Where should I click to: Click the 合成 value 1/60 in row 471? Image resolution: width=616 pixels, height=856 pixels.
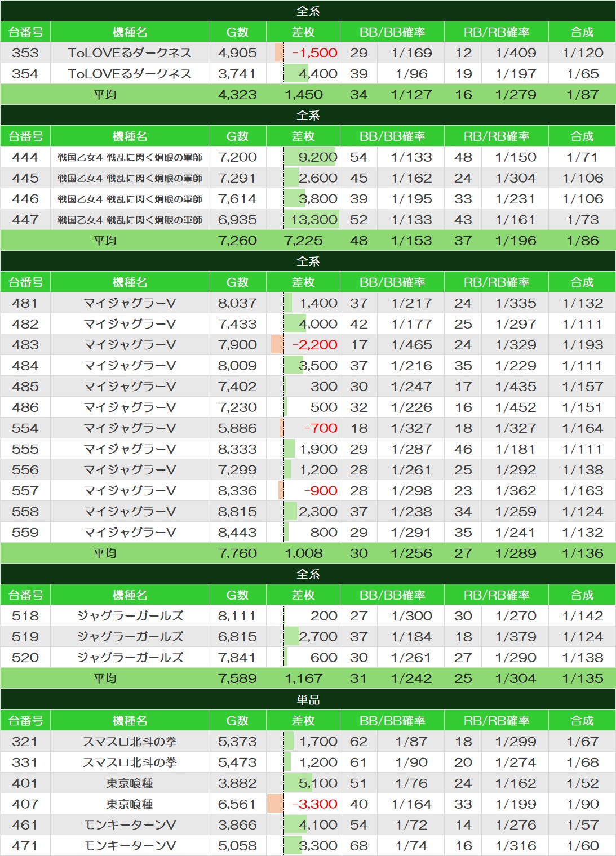coord(583,846)
